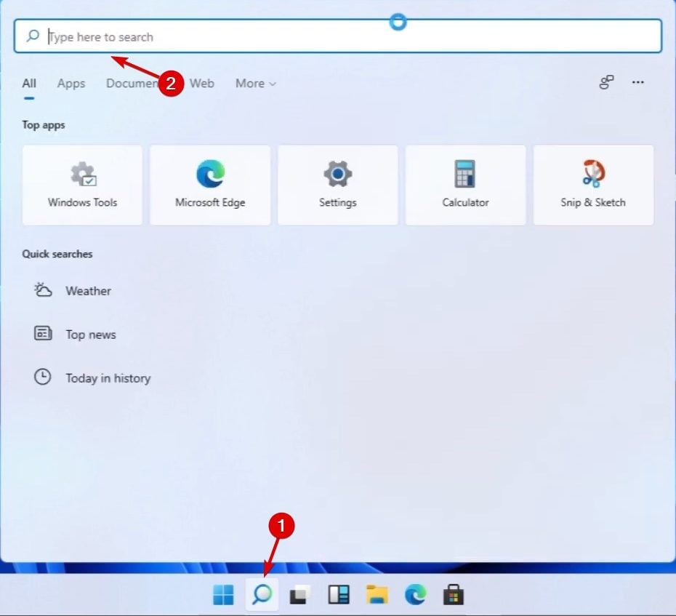Switch to the Documents search filter
The width and height of the screenshot is (676, 616).
click(x=133, y=83)
